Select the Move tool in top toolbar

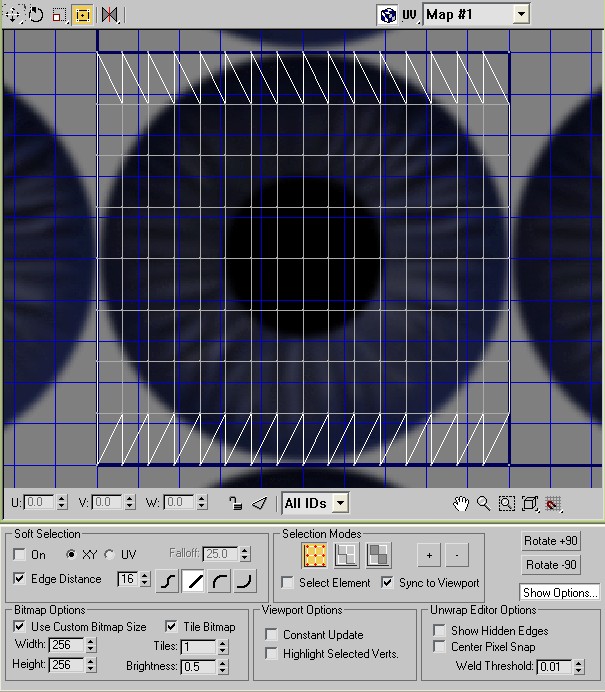pyautogui.click(x=13, y=15)
